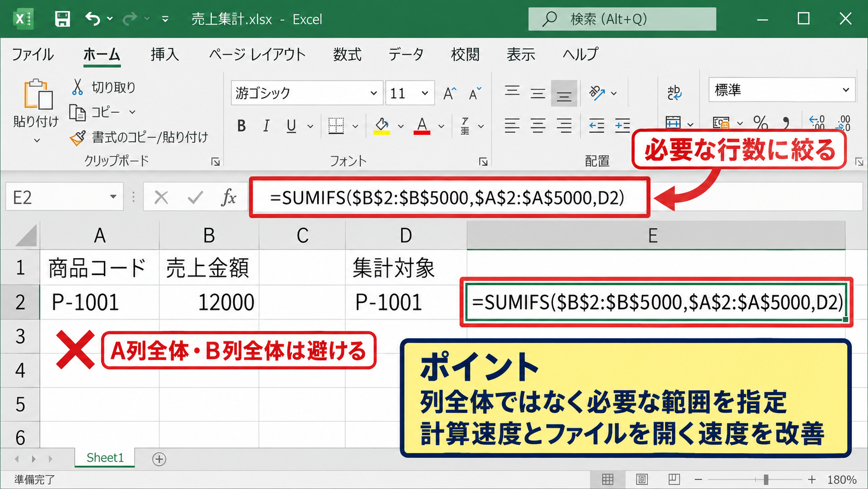Click the font color red swatch
868x489 pixels.
pyautogui.click(x=422, y=133)
